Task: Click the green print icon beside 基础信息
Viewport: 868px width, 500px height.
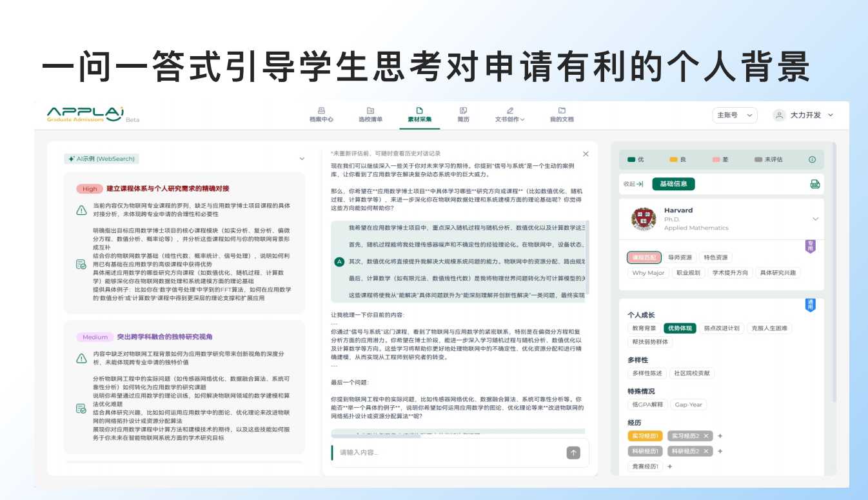Action: click(x=815, y=185)
